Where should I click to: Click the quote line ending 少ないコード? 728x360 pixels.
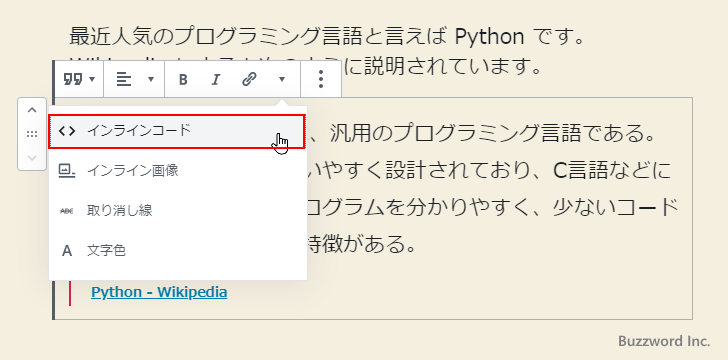tap(494, 208)
